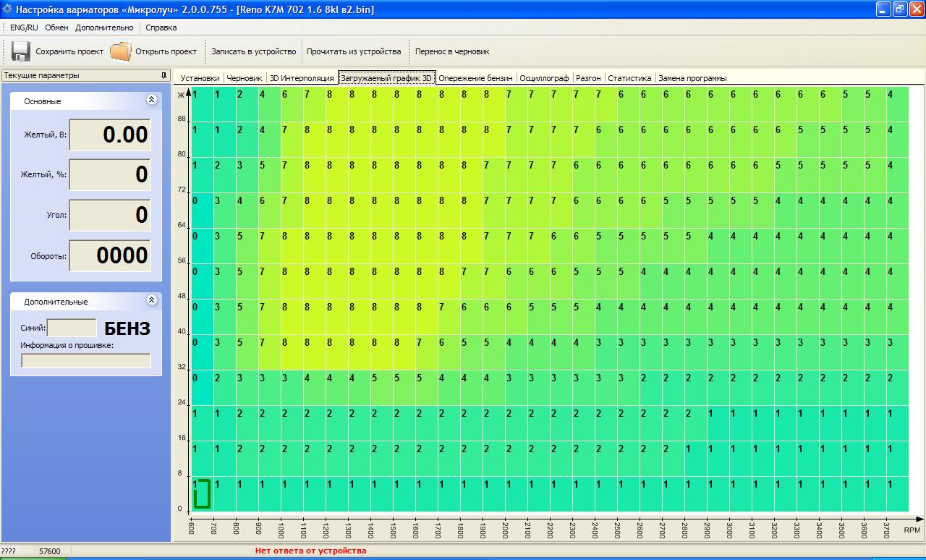The image size is (926, 560).
Task: Switch to the Установки tab
Action: point(200,78)
